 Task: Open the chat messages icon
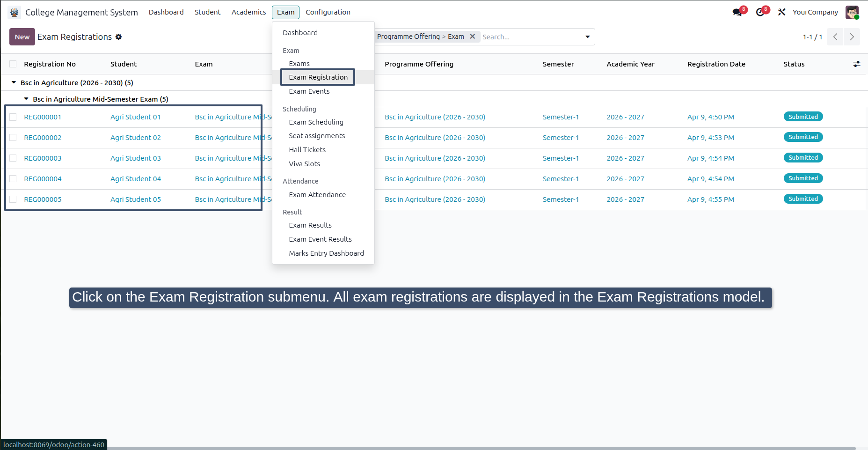coord(738,12)
